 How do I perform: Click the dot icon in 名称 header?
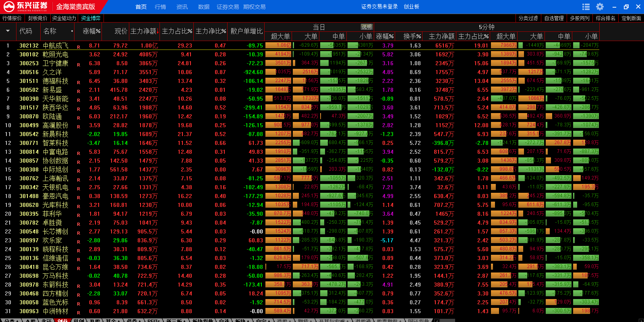click(72, 31)
